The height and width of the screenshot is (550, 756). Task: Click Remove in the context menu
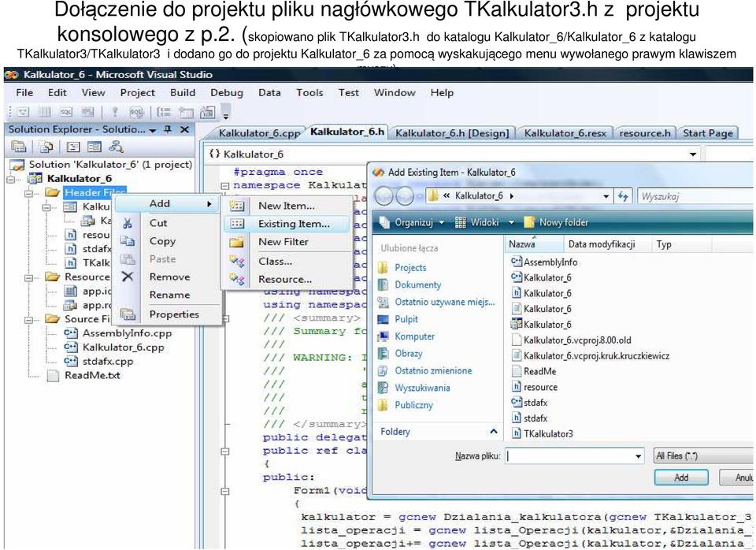(x=170, y=277)
